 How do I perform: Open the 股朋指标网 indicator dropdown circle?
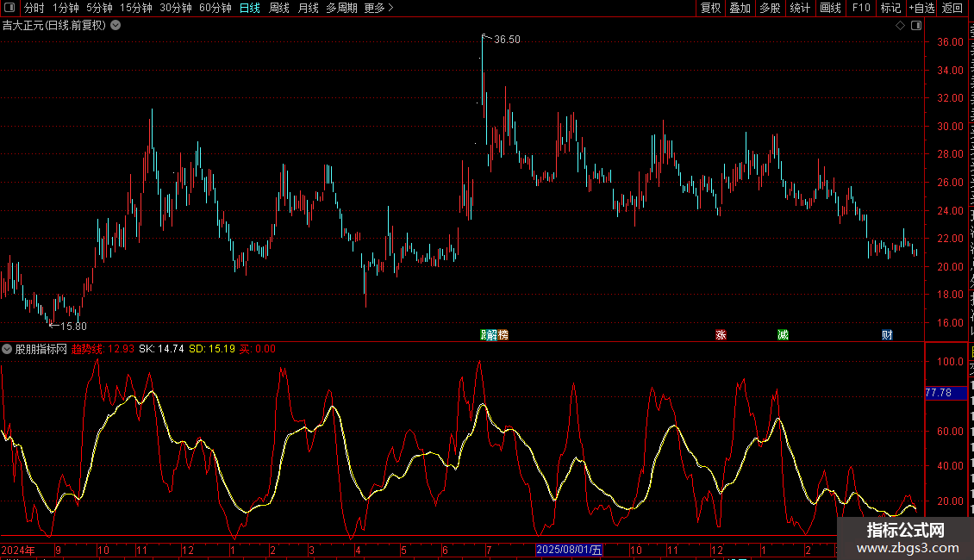pos(7,349)
